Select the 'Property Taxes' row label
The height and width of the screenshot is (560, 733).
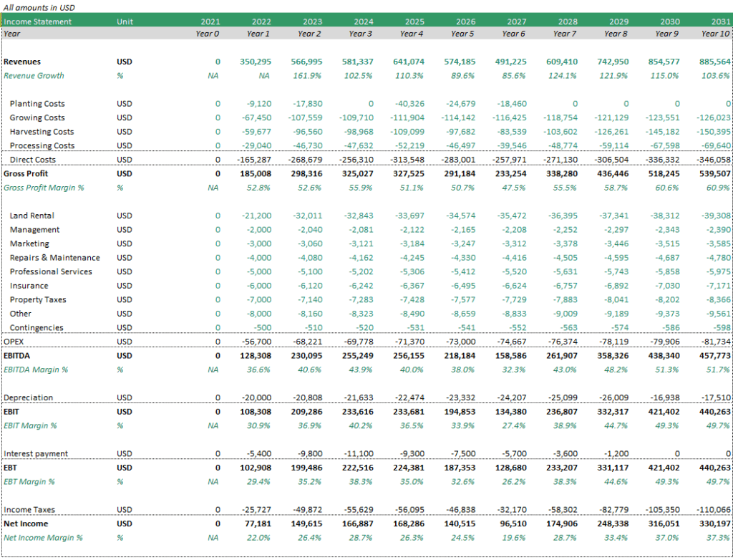(x=38, y=300)
